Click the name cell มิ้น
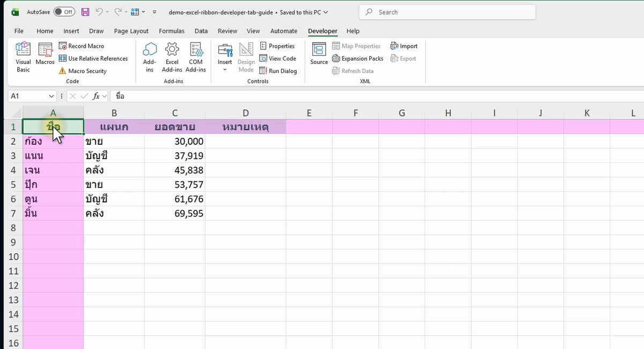 coord(53,214)
